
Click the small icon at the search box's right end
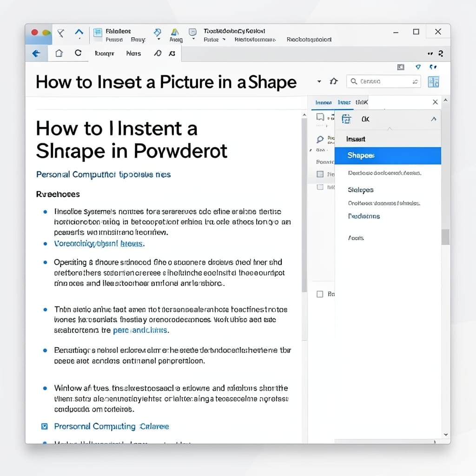[415, 81]
